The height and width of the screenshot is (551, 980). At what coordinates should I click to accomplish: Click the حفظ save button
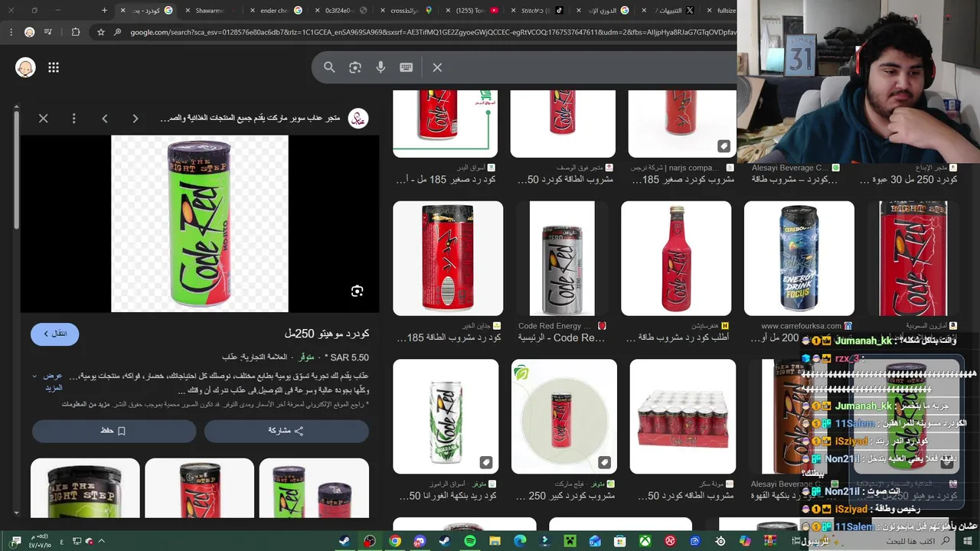click(x=113, y=431)
